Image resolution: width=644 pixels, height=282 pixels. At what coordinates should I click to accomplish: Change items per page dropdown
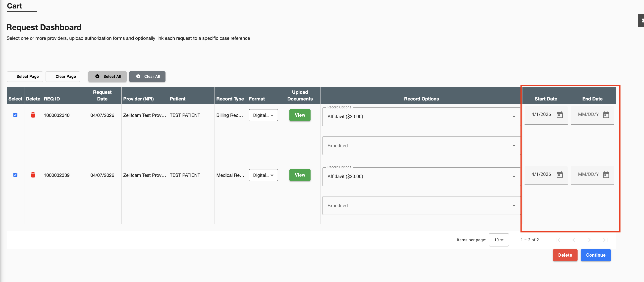pos(498,240)
